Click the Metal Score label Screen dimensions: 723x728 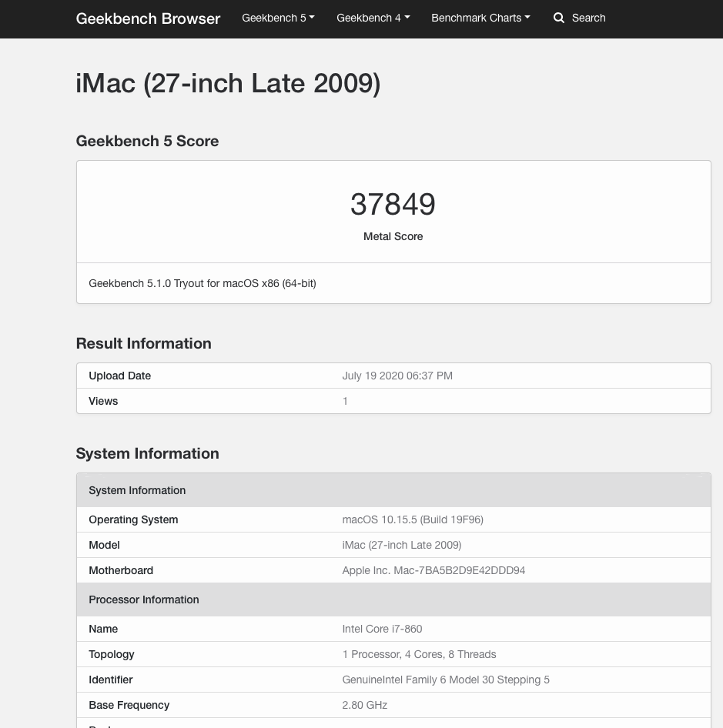[x=393, y=236]
